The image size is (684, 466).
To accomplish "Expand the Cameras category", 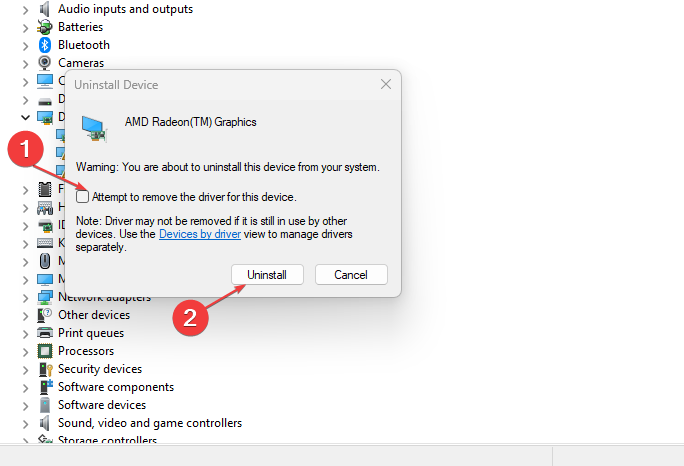I will click(x=26, y=64).
